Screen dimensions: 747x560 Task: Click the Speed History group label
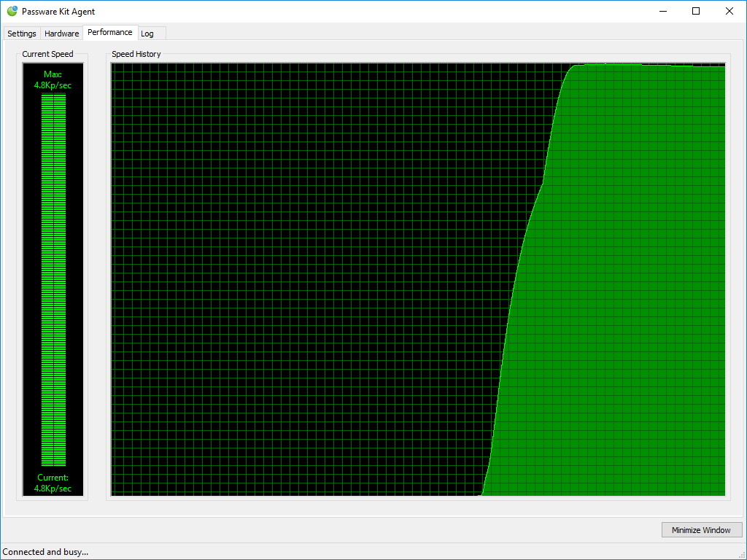coord(136,54)
